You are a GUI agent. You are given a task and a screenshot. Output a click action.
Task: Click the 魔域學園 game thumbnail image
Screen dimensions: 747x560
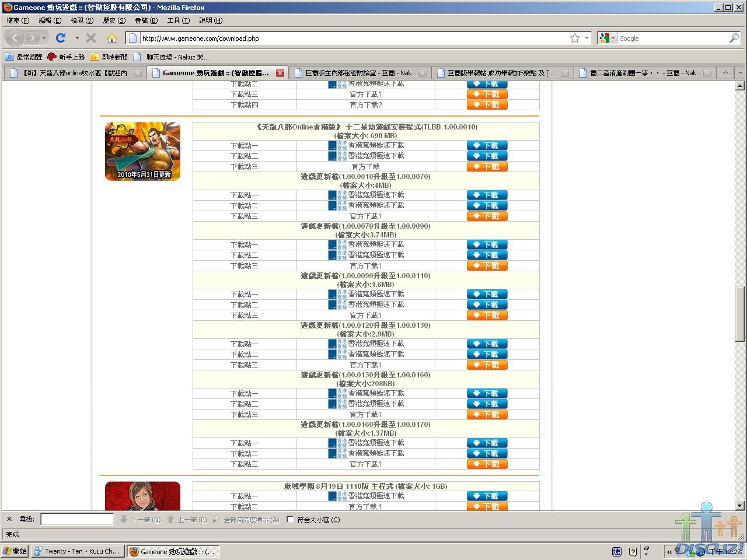(142, 496)
